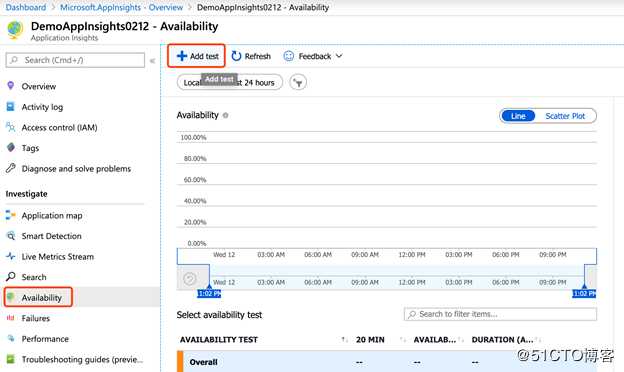Click the Add test plus icon
624x372 pixels.
(182, 56)
